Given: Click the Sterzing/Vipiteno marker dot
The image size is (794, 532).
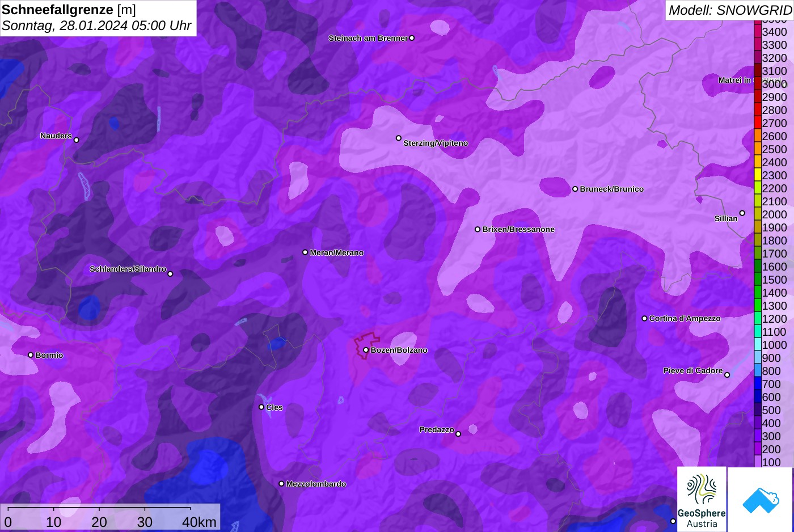Looking at the screenshot, I should point(399,138).
